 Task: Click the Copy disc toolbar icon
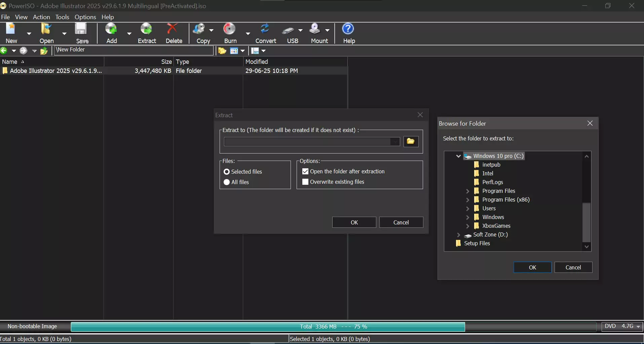199,29
